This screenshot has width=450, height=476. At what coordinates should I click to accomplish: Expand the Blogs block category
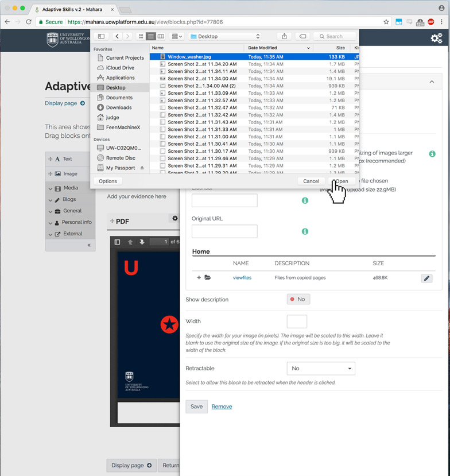point(71,199)
